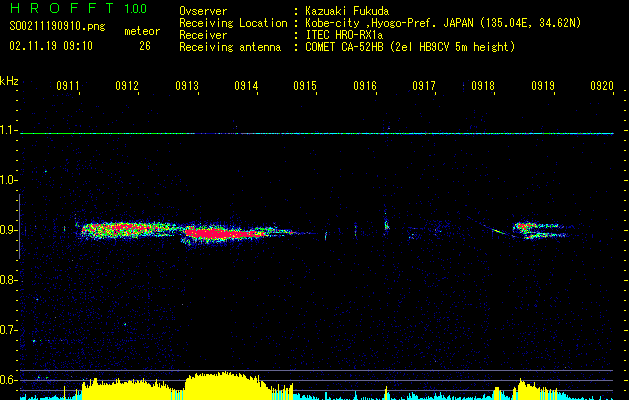Screen dimensions: 629x400
Task: Select the 0913 time marker
Action: click(x=187, y=87)
